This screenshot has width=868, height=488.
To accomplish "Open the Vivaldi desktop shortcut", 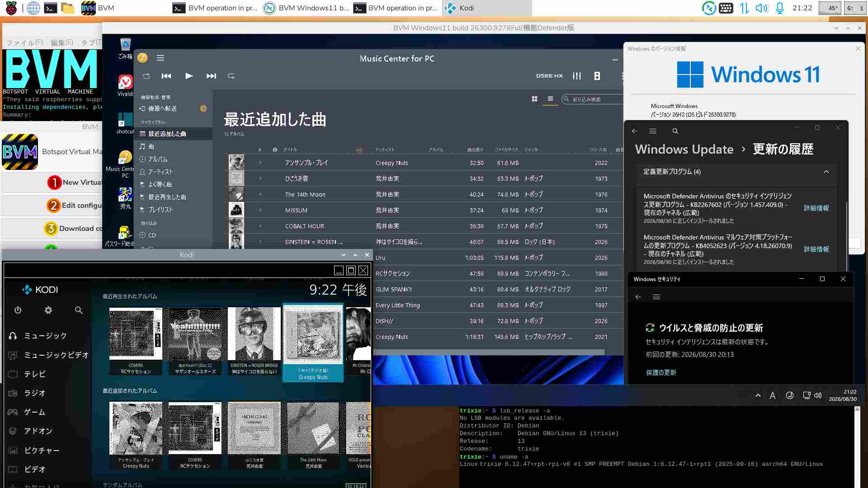I will (x=125, y=85).
